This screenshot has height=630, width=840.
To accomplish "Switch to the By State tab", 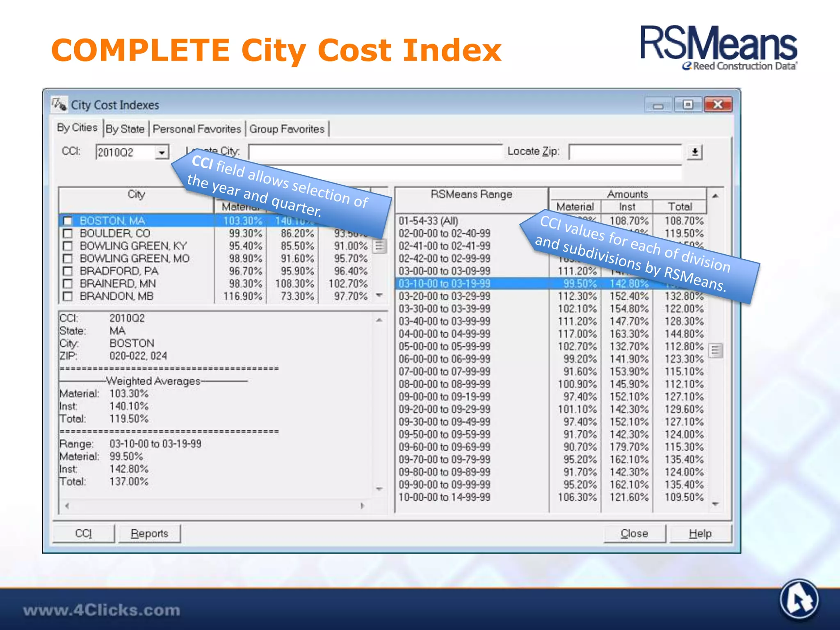I will (125, 129).
